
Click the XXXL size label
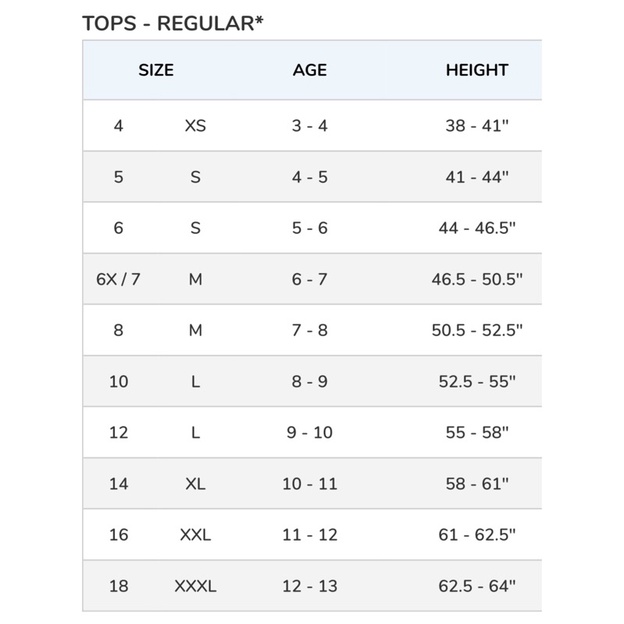pyautogui.click(x=195, y=586)
